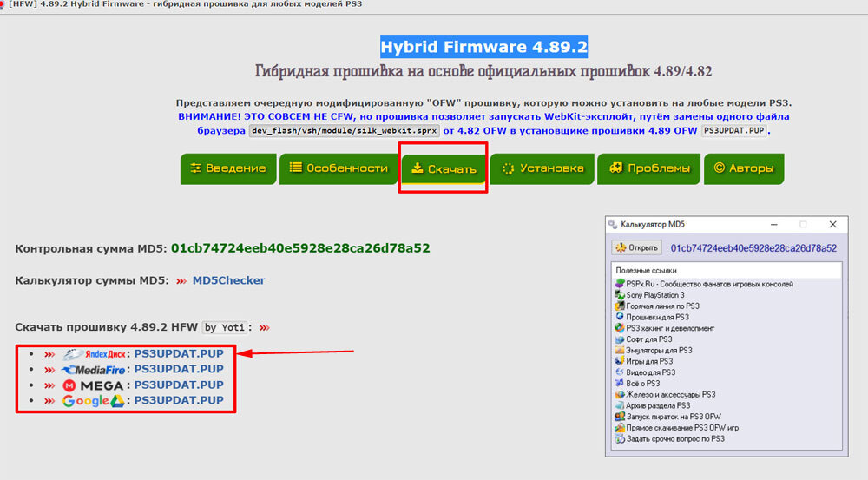
Task: Open PS3 хакинг и девелопмент link
Action: tap(670, 328)
